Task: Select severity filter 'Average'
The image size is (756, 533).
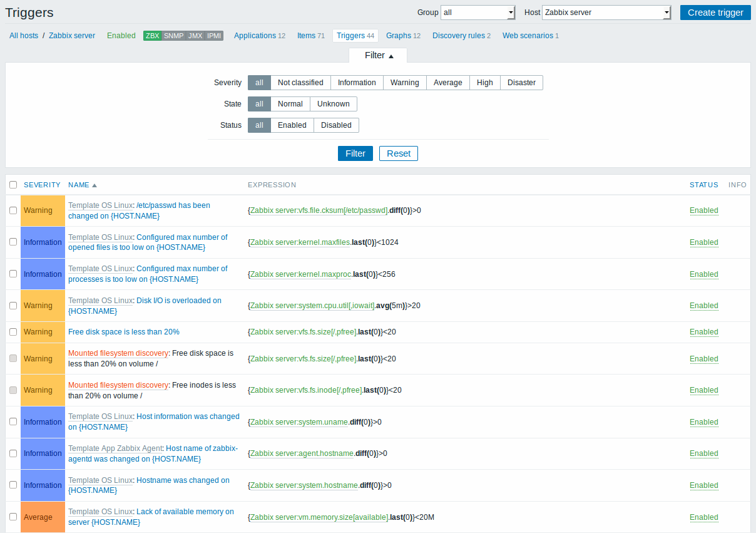Action: coord(448,83)
